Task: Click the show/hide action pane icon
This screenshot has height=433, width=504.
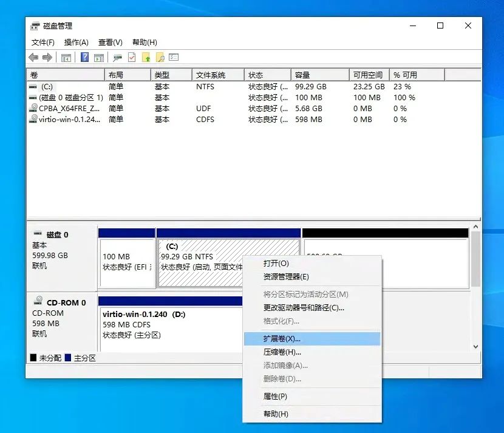Action: tap(99, 58)
